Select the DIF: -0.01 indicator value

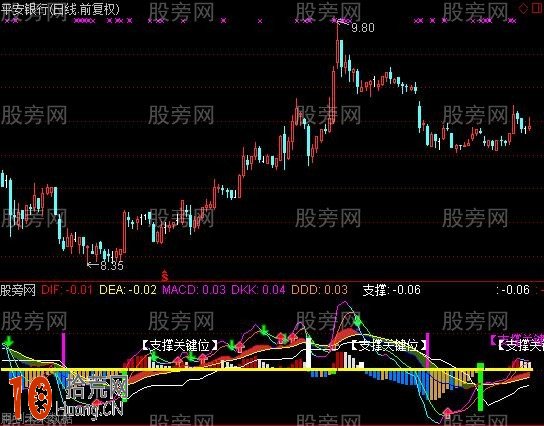pyautogui.click(x=67, y=290)
